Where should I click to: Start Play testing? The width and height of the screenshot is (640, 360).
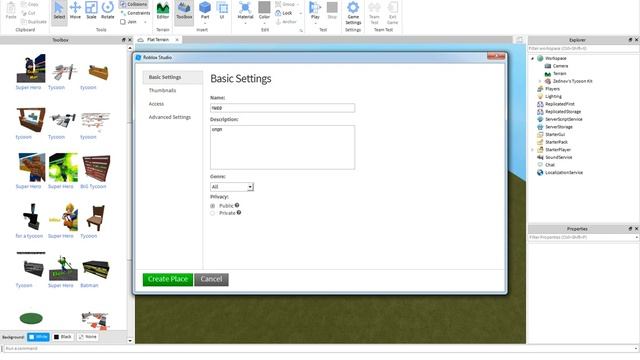point(315,10)
